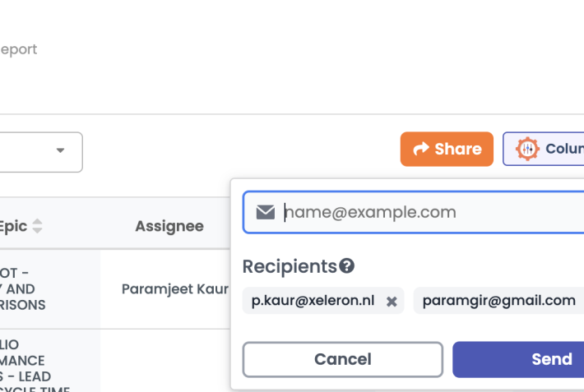This screenshot has height=392, width=584.
Task: Select the p.kaur@xeleron.nl recipient chip
Action: tap(313, 301)
